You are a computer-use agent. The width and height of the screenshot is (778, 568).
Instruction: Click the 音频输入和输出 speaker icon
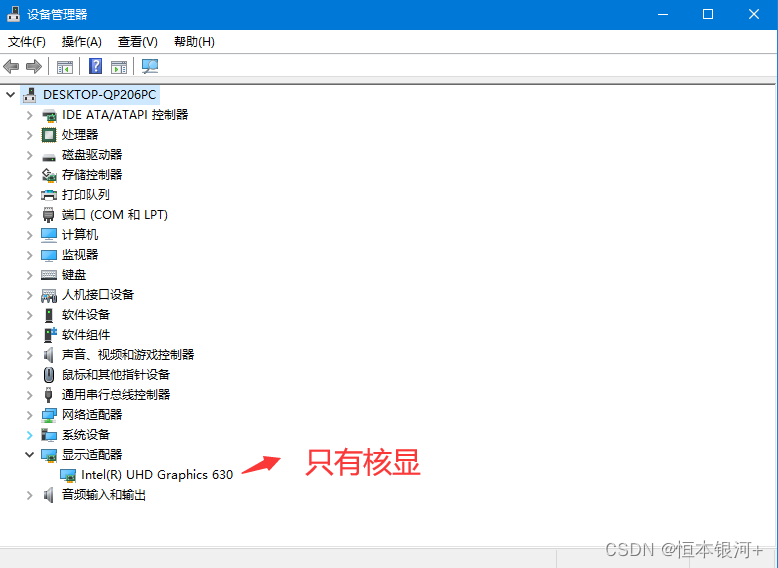48,495
